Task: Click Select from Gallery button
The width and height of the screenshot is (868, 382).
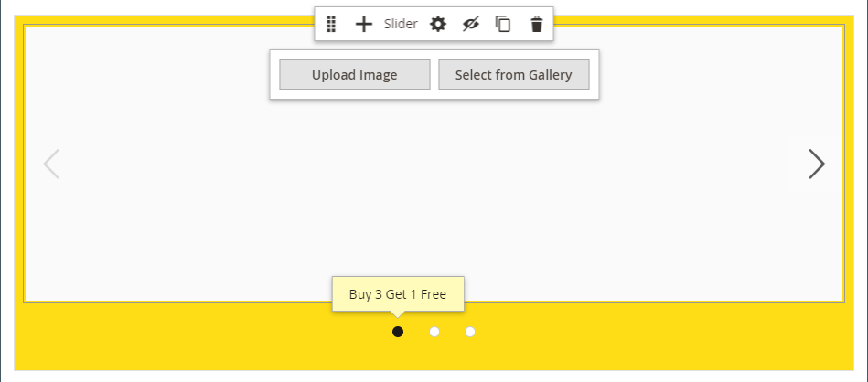Action: pyautogui.click(x=514, y=75)
